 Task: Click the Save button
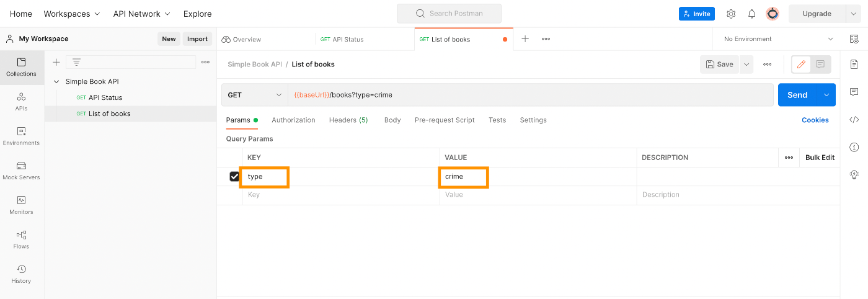coord(719,64)
